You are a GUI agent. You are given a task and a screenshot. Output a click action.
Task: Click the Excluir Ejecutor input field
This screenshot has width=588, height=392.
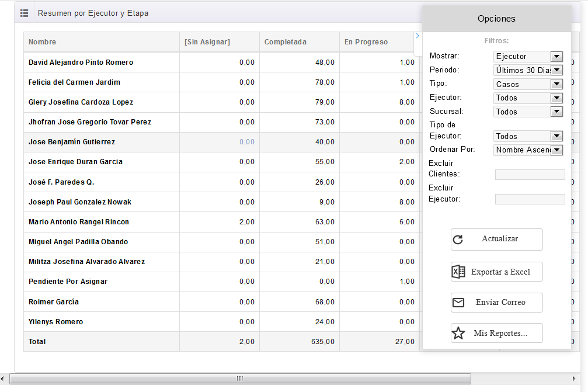click(x=530, y=199)
